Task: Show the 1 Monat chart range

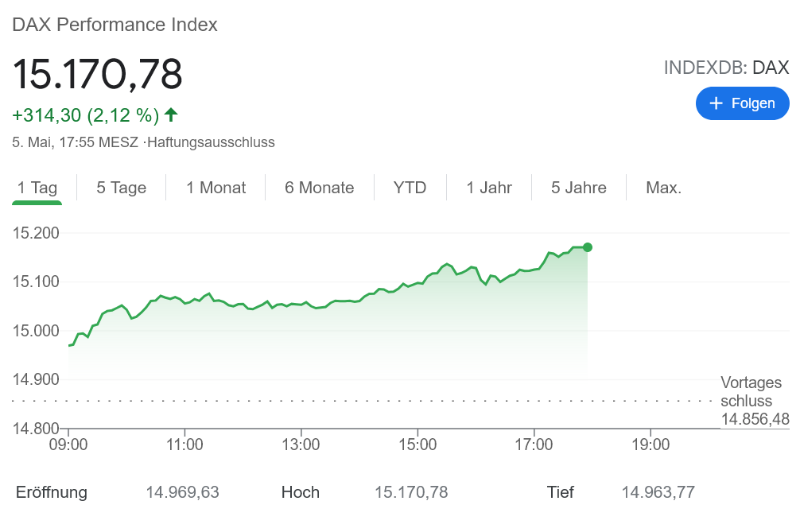Action: (x=216, y=188)
